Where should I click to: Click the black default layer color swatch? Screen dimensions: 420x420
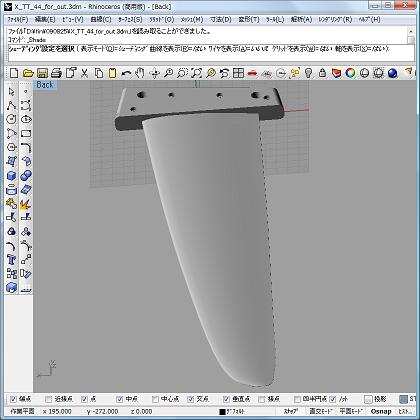pos(222,412)
